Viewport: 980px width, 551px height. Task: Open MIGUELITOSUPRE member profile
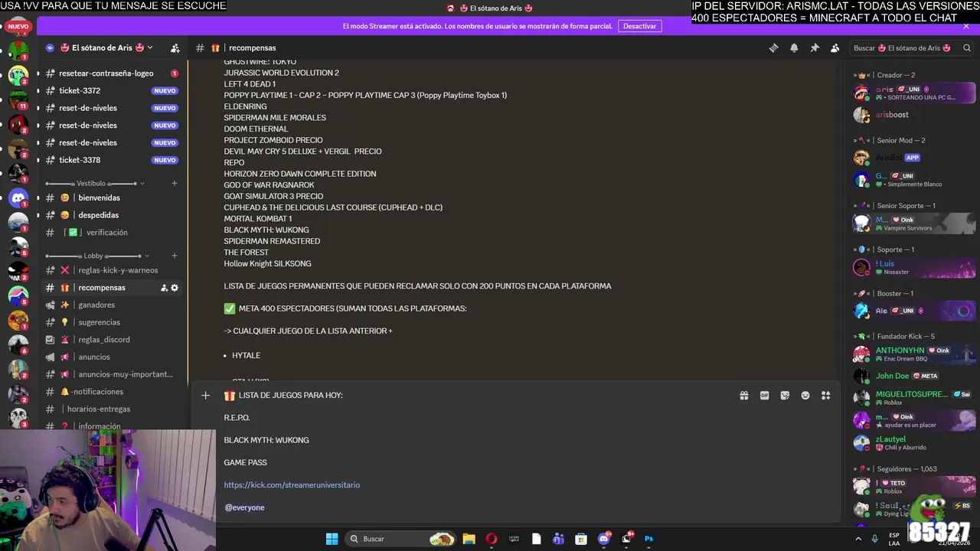[x=914, y=398]
